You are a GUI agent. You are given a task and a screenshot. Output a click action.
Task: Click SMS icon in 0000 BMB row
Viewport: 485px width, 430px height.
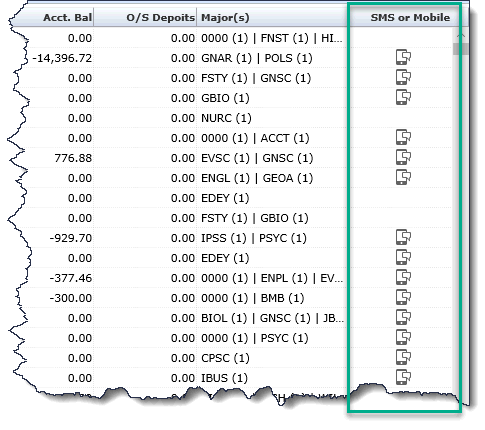(x=403, y=297)
